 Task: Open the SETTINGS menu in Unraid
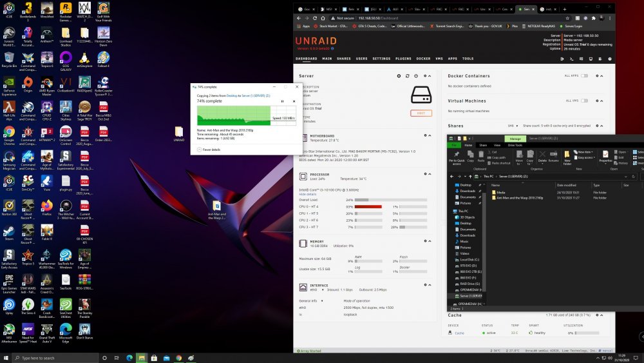tap(381, 59)
